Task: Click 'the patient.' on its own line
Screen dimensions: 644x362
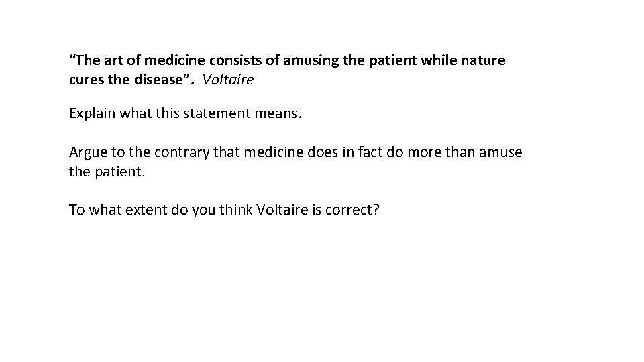Action: click(107, 171)
